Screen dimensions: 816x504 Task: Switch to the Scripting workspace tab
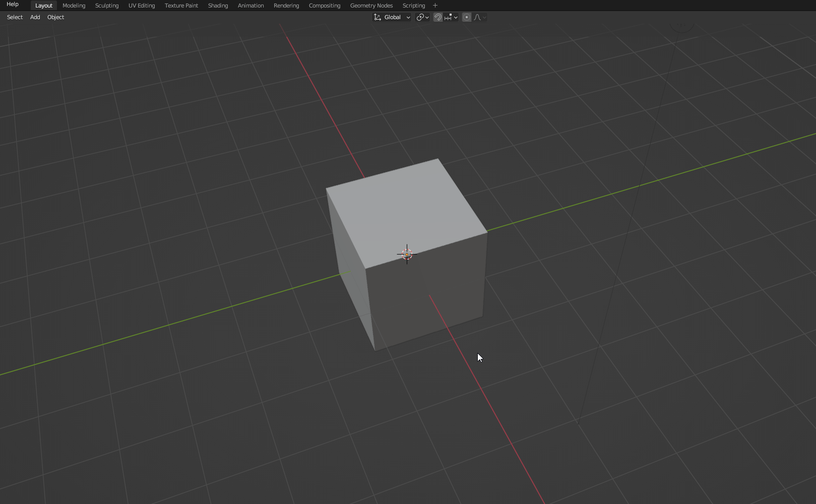414,6
